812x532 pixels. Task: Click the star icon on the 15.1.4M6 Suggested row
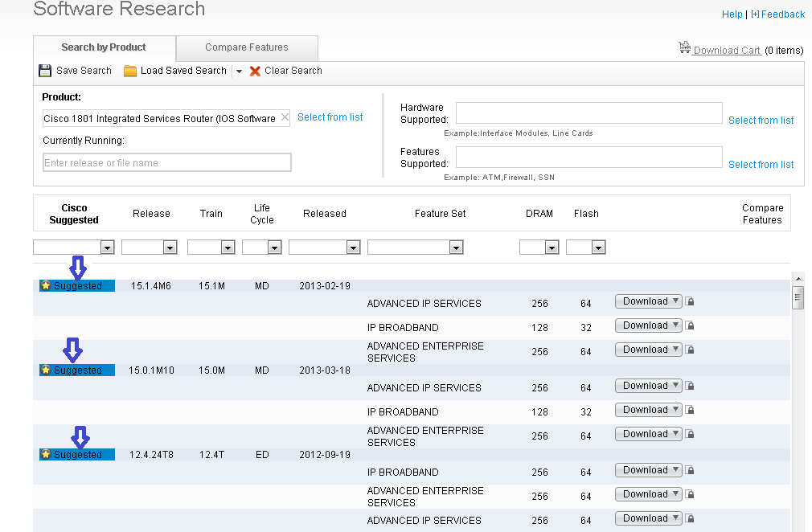click(46, 285)
